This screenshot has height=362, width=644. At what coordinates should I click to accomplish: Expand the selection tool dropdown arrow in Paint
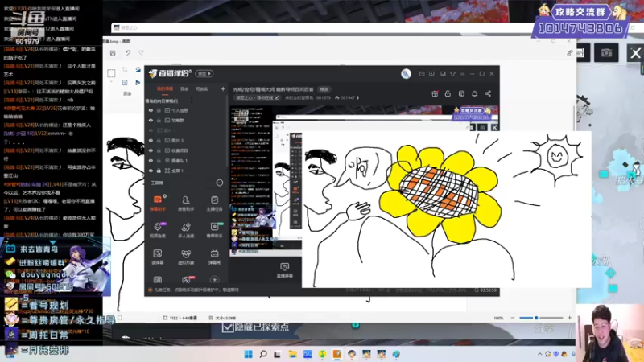click(111, 82)
